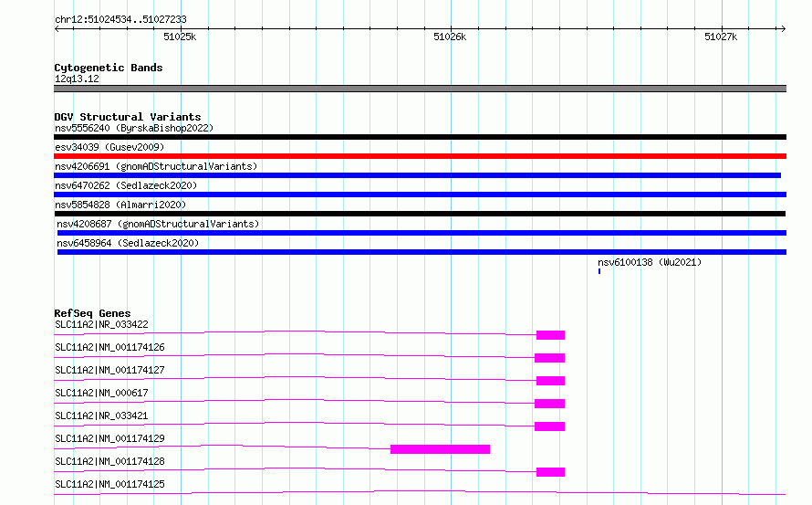This screenshot has width=812, height=505.
Task: Select the exon box of SLC11A2|NM_001174127
Action: click(x=550, y=381)
